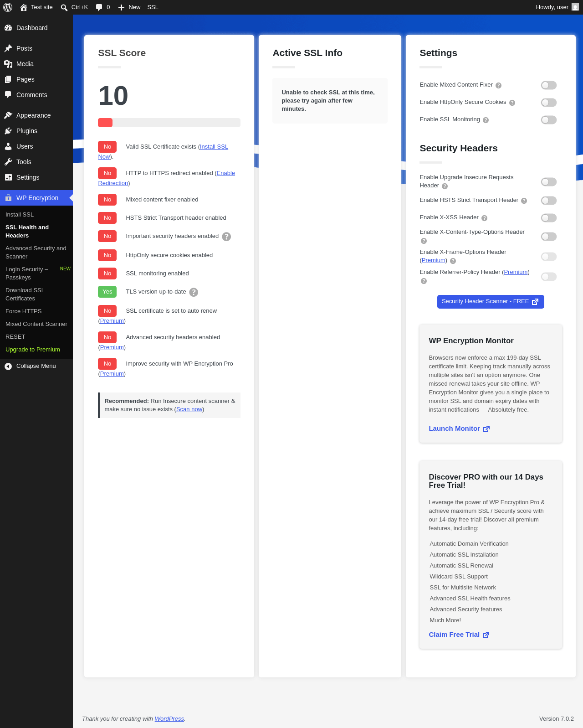Click the Dashboard gauge icon
Image resolution: width=583 pixels, height=728 pixels.
point(8,28)
